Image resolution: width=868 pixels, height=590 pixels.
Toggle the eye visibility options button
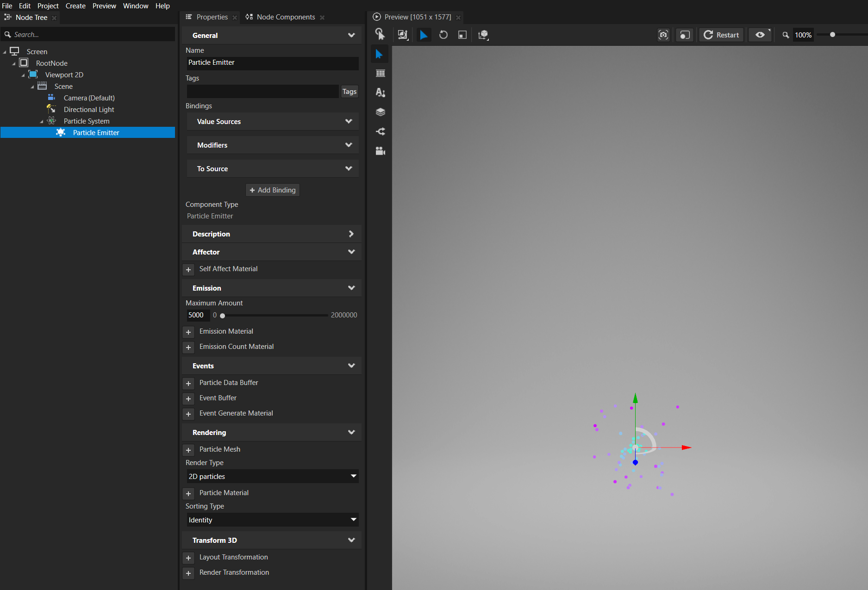pos(761,35)
